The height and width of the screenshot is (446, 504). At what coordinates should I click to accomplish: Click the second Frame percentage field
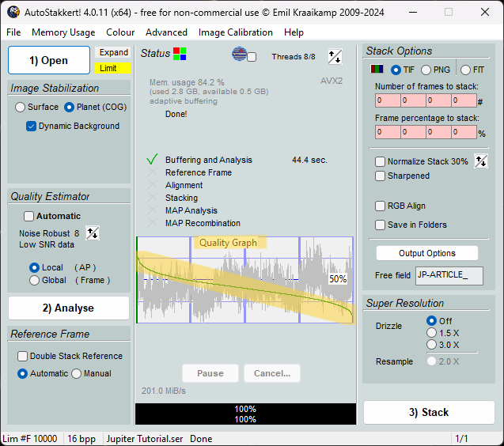pos(413,132)
